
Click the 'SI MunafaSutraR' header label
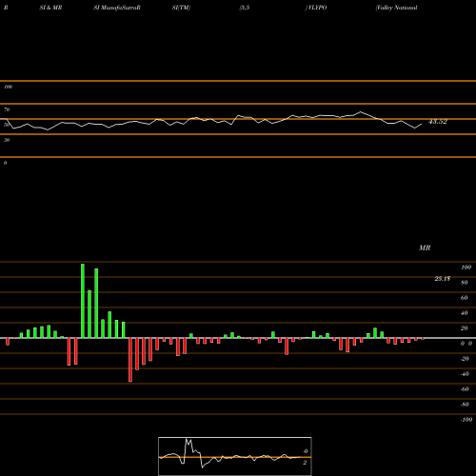point(117,8)
